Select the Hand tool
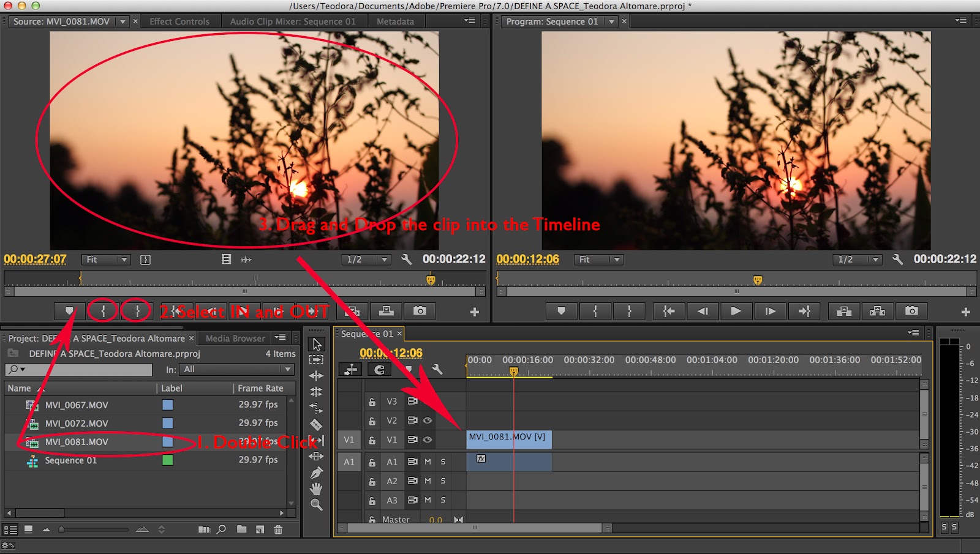The image size is (980, 554). tap(316, 488)
